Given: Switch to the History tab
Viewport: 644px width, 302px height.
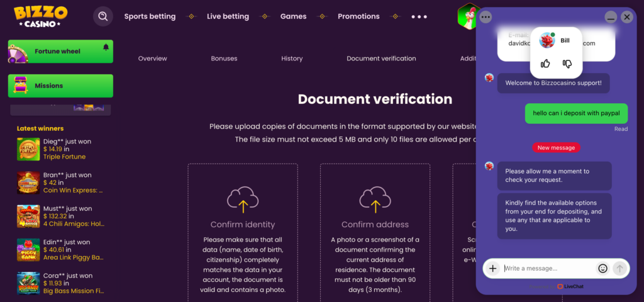Looking at the screenshot, I should [x=292, y=59].
